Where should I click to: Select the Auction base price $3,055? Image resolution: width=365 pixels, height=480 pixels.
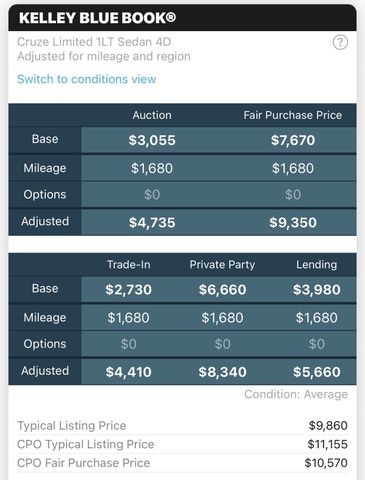152,140
